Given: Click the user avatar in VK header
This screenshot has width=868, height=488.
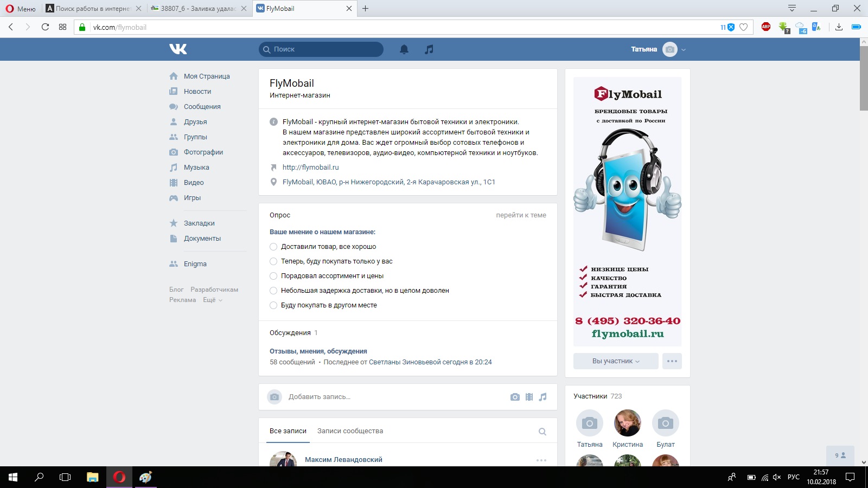Looking at the screenshot, I should [670, 49].
